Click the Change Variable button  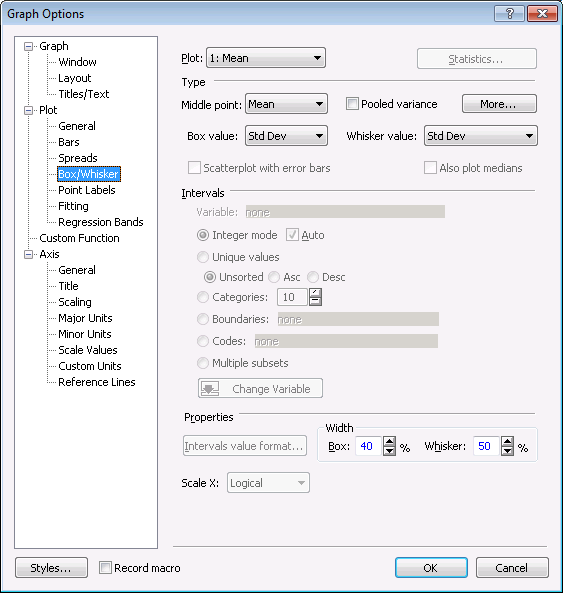[261, 388]
